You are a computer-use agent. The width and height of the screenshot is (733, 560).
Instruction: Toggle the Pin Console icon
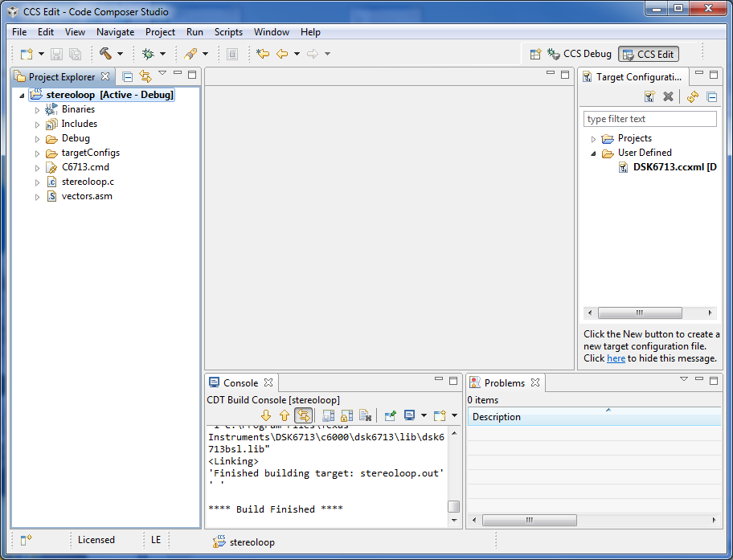coord(390,415)
